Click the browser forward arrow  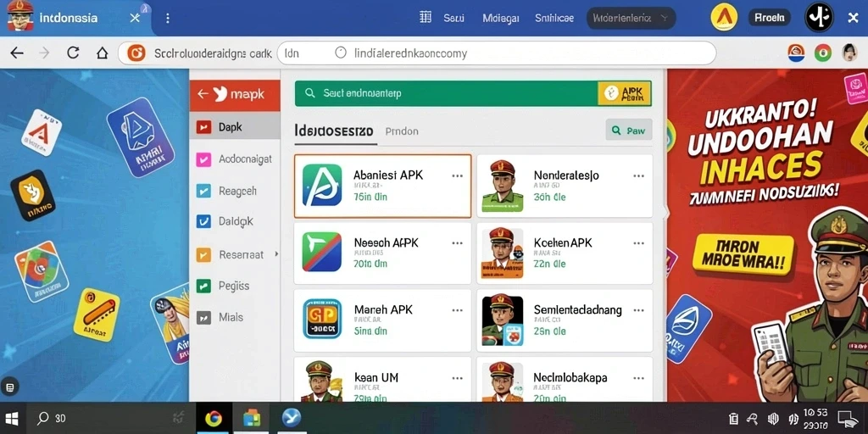pos(44,53)
